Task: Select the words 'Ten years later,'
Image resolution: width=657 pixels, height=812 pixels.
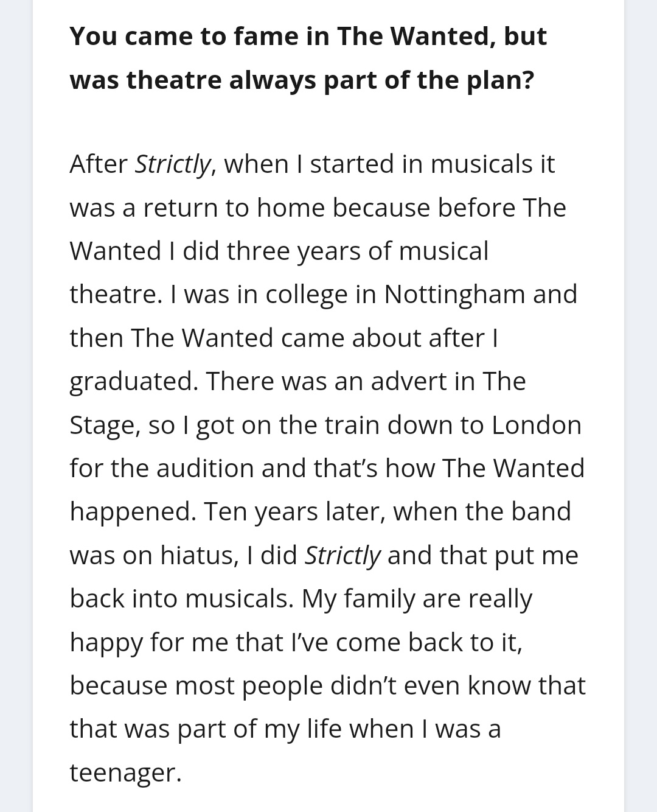Action: coord(295,513)
